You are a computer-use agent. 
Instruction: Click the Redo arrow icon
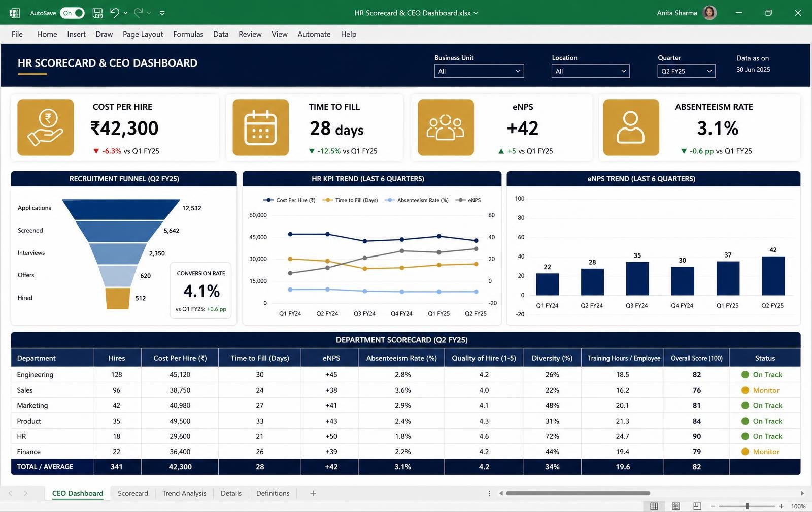[x=138, y=13]
